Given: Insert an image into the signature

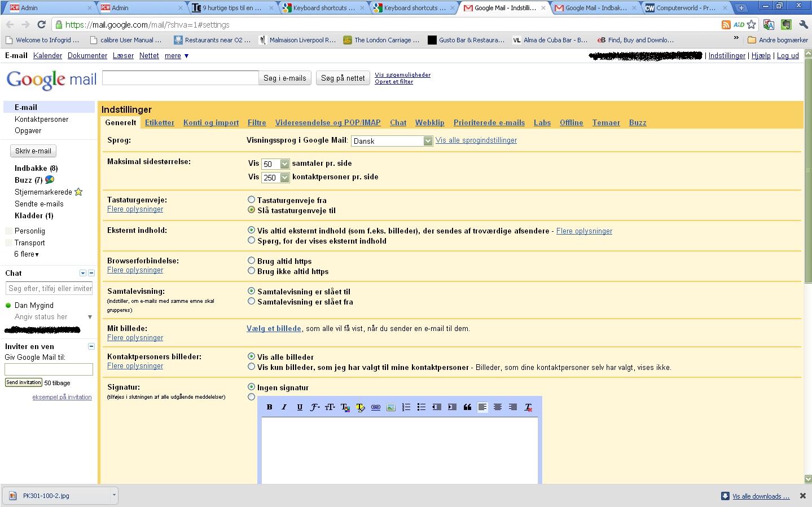Looking at the screenshot, I should click(391, 407).
